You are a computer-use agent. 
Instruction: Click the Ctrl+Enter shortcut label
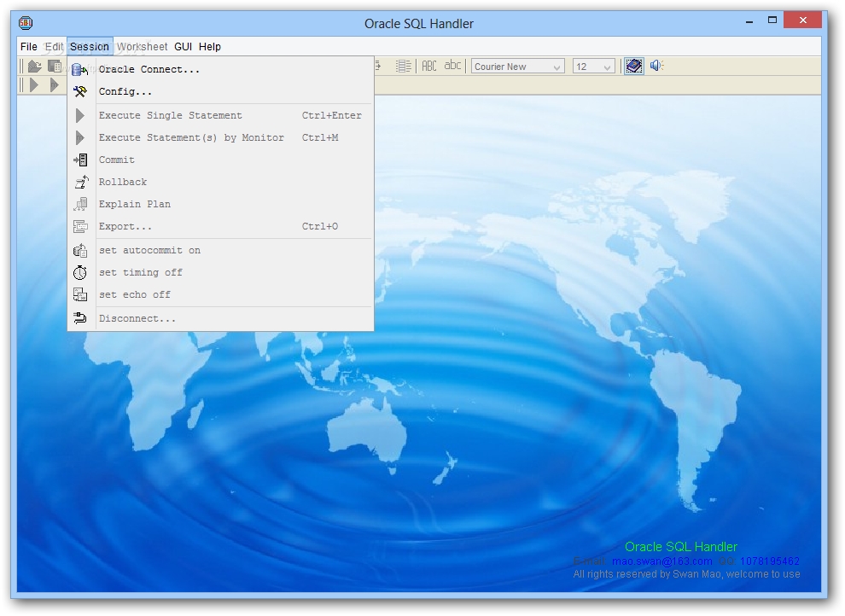(331, 115)
